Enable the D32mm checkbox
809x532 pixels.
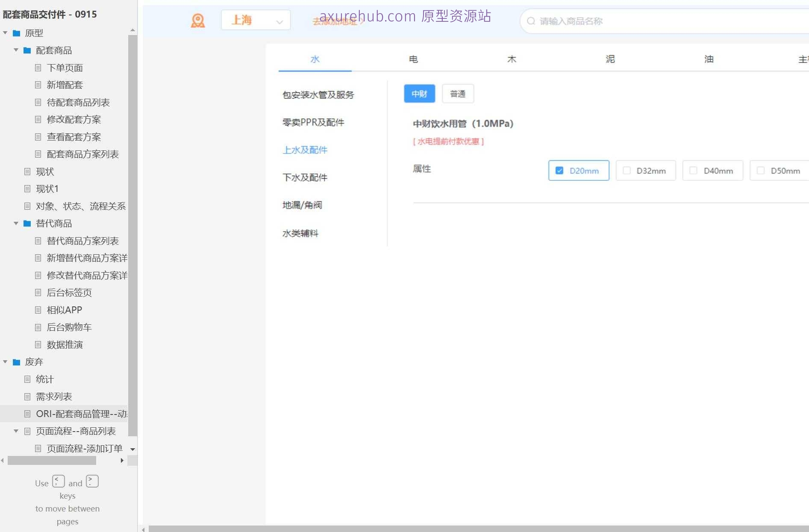pyautogui.click(x=627, y=170)
